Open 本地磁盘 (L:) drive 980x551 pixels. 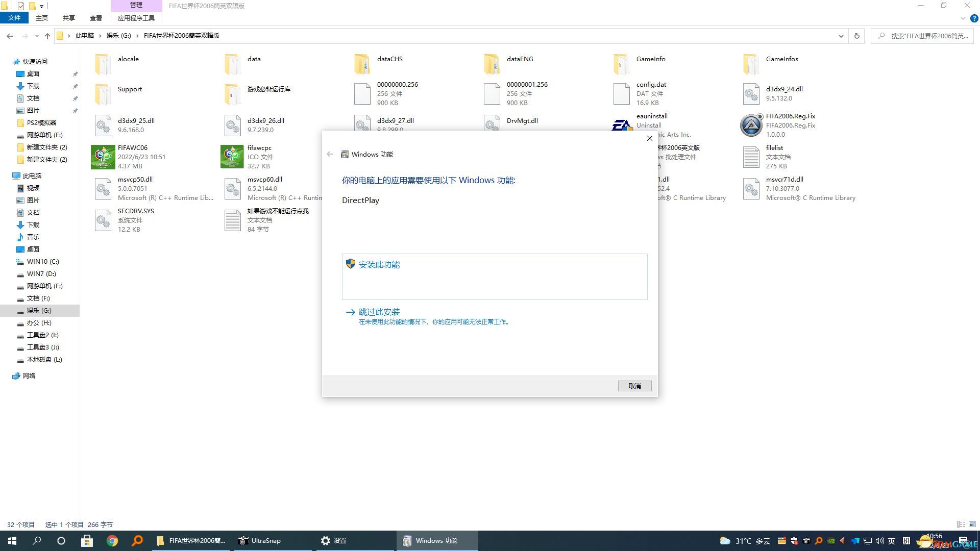click(x=44, y=359)
